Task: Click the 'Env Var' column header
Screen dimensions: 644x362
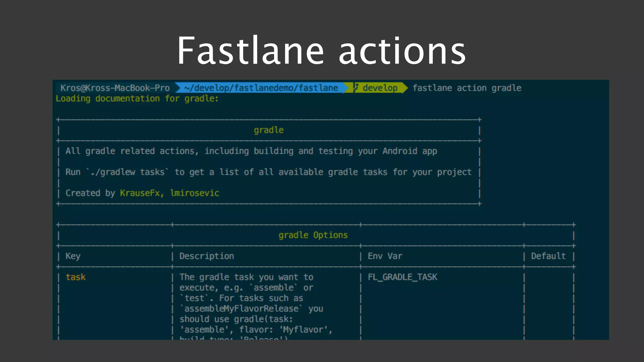Action: 385,256
